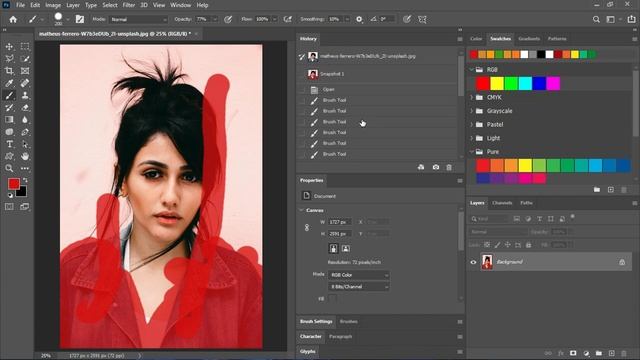This screenshot has width=640, height=360.
Task: Select the Gradient tool
Action: pyautogui.click(x=9, y=120)
